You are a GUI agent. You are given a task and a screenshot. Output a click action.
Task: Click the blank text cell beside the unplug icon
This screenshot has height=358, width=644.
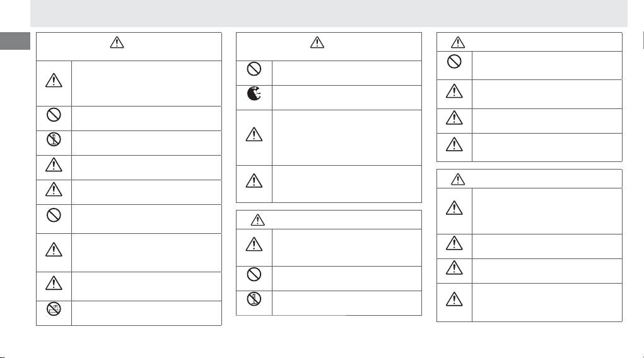346,97
